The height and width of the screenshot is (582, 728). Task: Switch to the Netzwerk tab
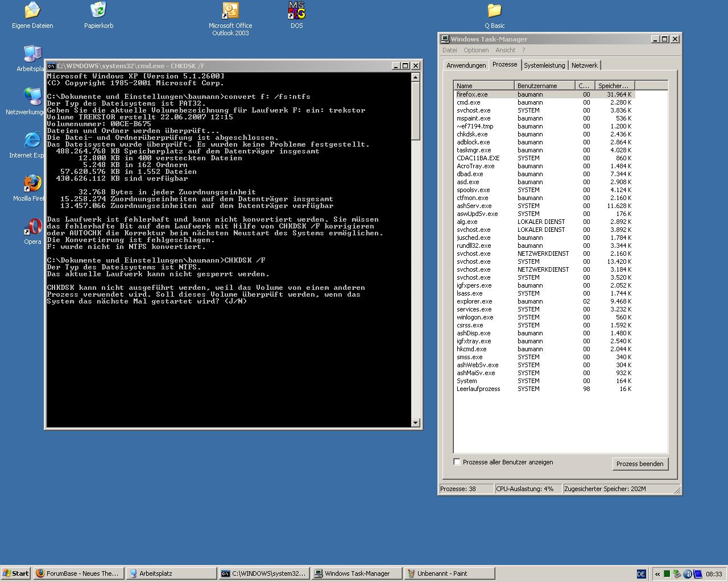coord(584,65)
